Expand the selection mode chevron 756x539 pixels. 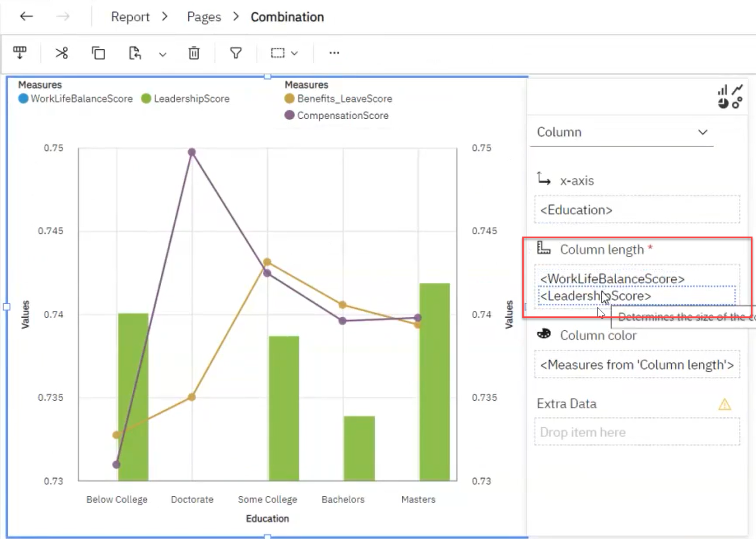pos(295,53)
